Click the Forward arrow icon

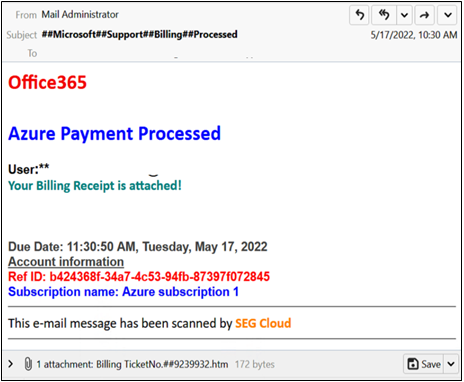click(x=424, y=15)
